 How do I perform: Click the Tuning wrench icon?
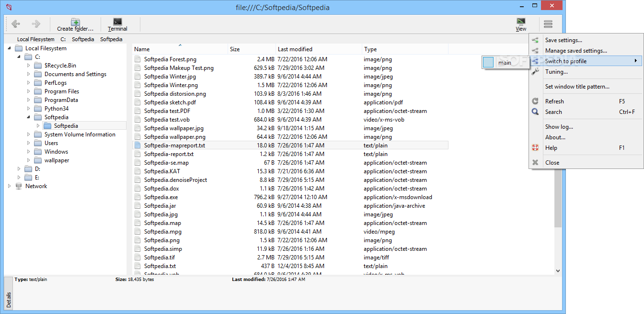click(535, 71)
